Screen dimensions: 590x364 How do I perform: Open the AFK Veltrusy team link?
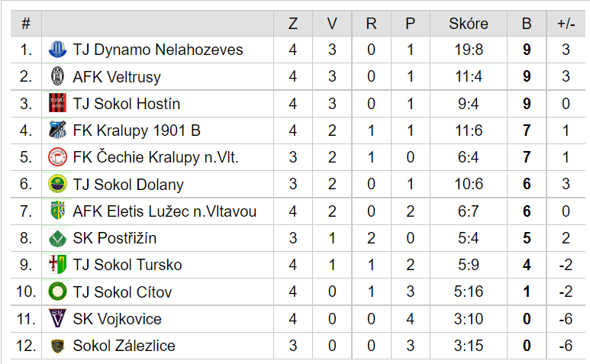tap(117, 77)
